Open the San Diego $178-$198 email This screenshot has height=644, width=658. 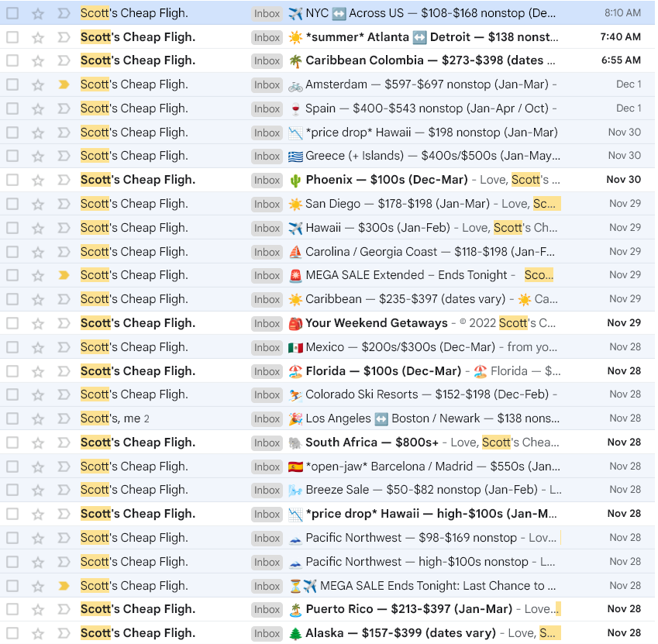coord(327,204)
